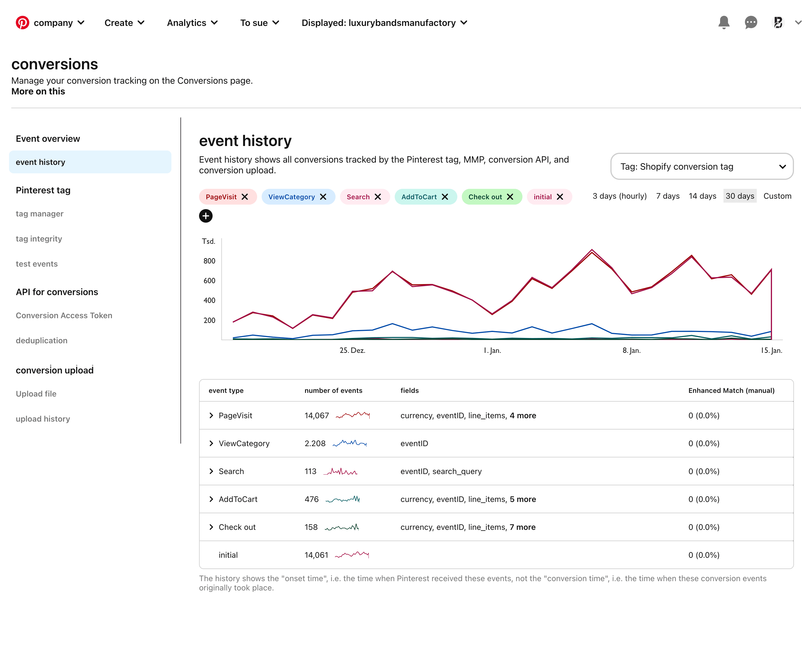Click the Pinterest logo icon
Screen dimensions: 812x664
click(x=22, y=23)
